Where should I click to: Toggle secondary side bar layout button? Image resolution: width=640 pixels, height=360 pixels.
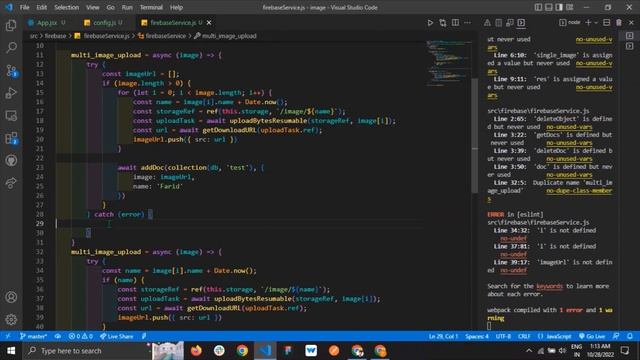point(559,7)
